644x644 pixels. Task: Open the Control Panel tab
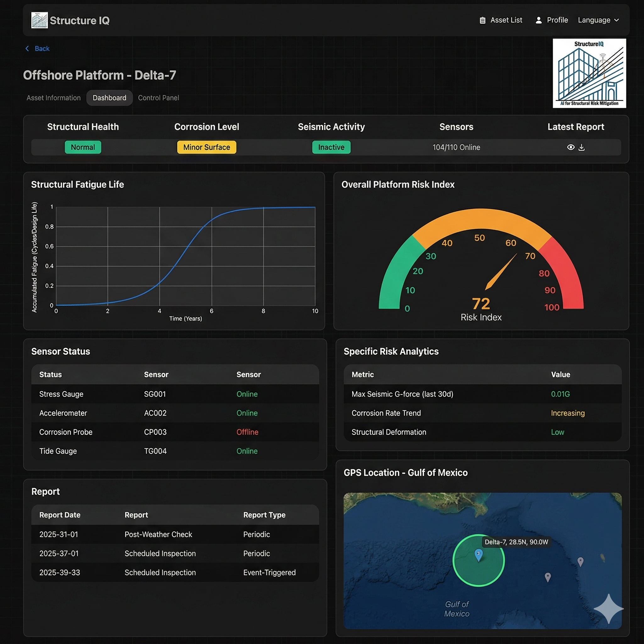[158, 98]
